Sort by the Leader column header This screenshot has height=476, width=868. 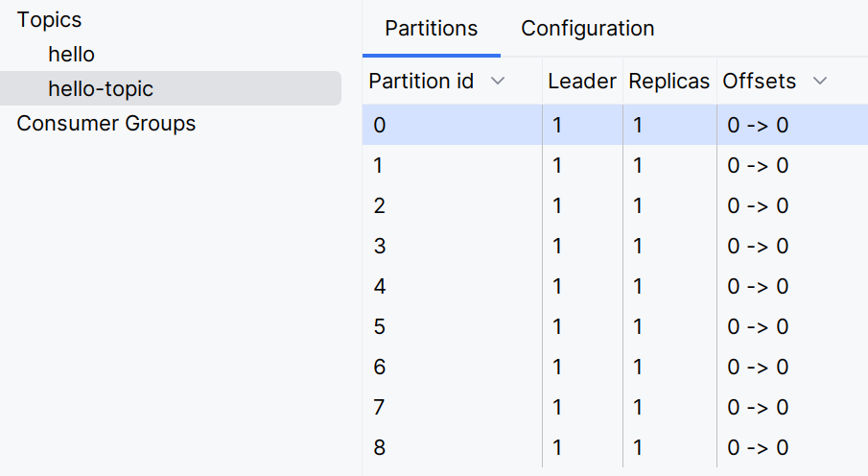(x=581, y=82)
